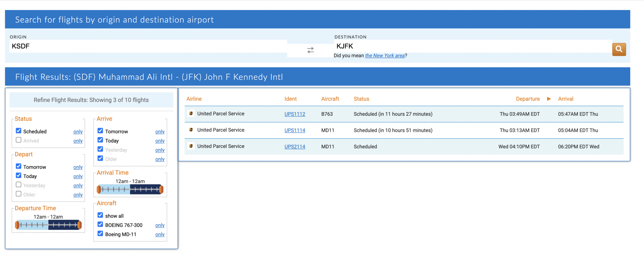Open flight UPS2114 details
This screenshot has width=644, height=257.
(x=295, y=147)
